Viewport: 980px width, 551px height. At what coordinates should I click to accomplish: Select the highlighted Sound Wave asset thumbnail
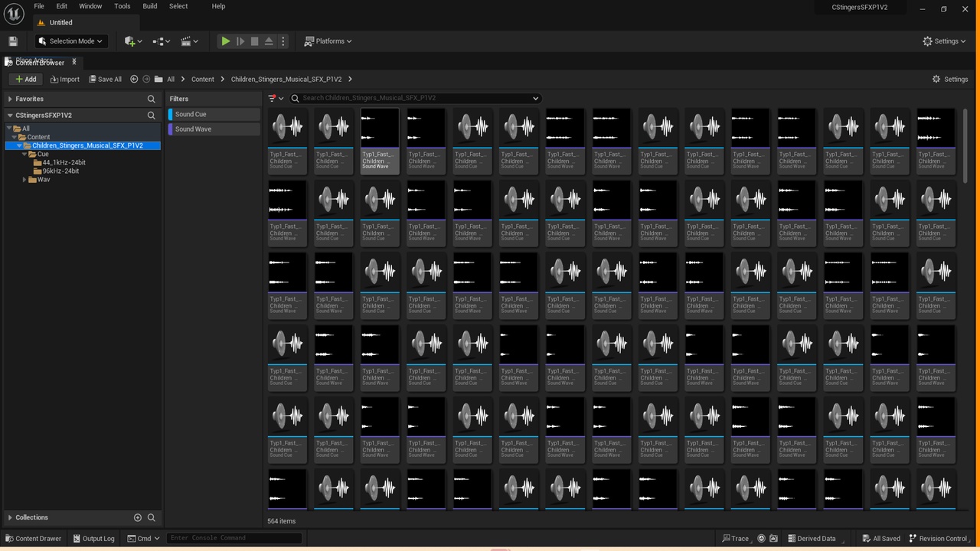(x=380, y=141)
